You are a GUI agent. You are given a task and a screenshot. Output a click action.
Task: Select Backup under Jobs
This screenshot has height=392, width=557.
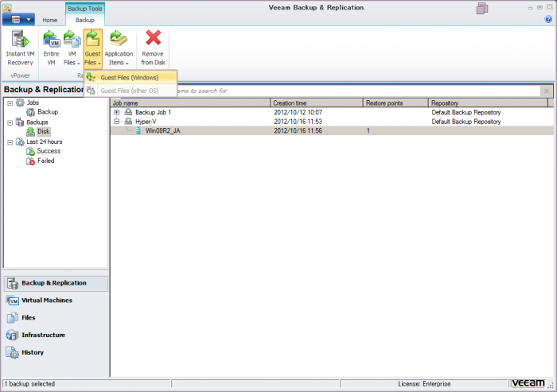pos(48,112)
